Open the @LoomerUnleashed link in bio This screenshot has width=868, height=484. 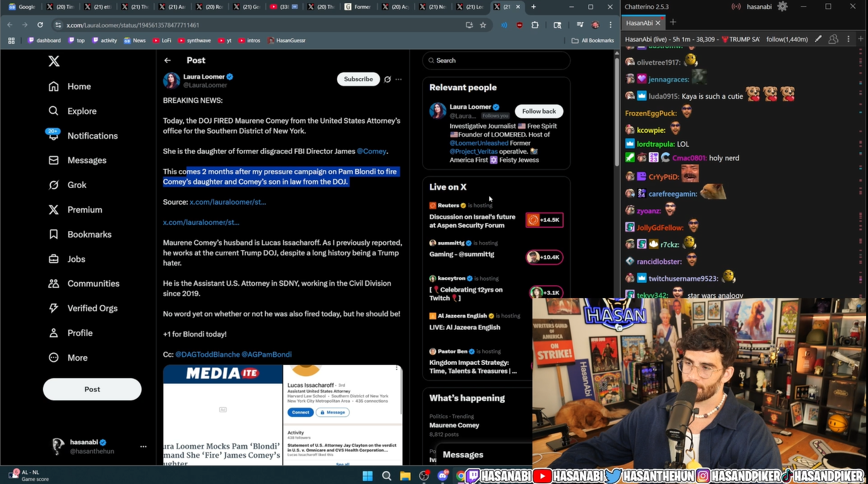[478, 143]
